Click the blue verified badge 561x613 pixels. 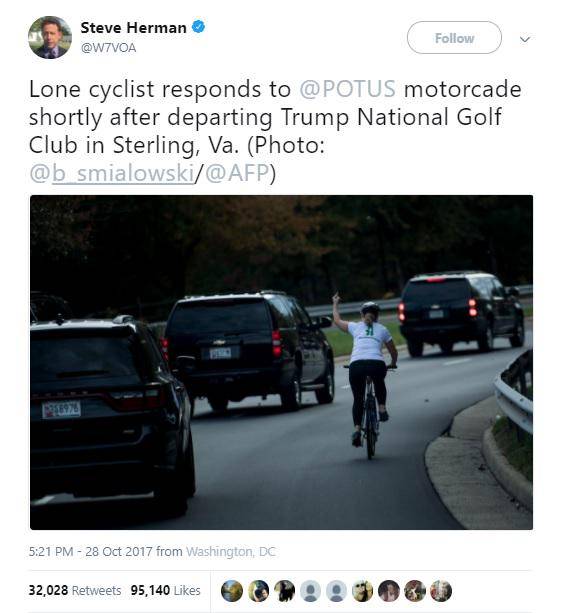tap(199, 27)
